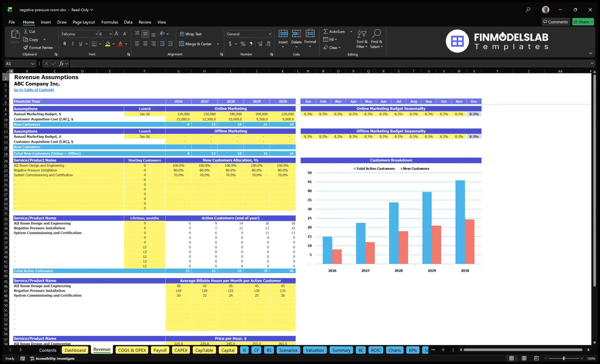Open the Font settings dialog launcher
Image resolution: width=600 pixels, height=364 pixels.
pos(128,54)
